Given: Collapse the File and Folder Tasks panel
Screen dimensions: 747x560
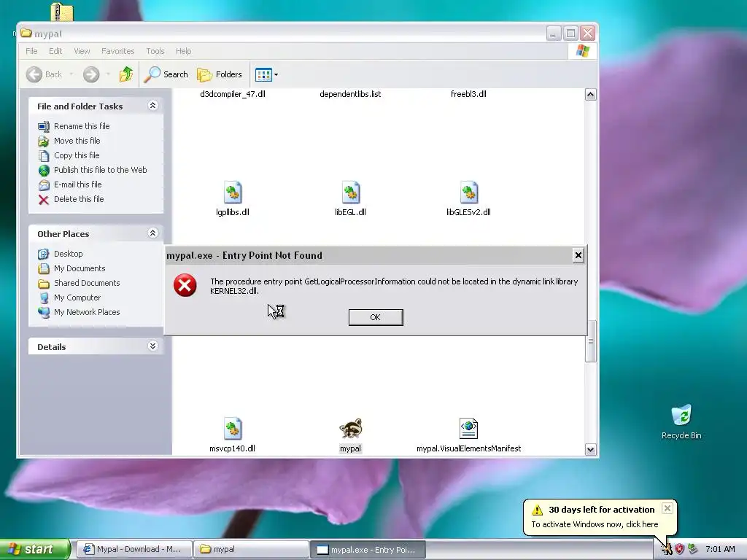Looking at the screenshot, I should point(152,105).
